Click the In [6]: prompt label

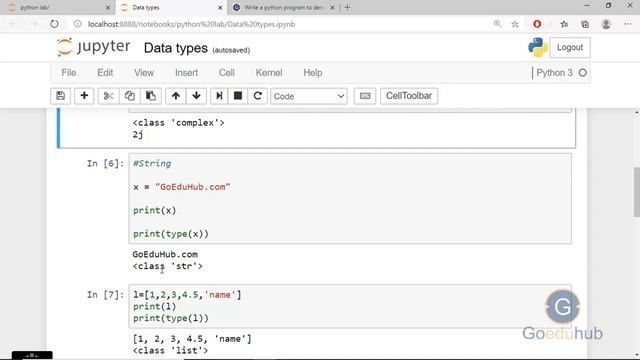[105, 164]
